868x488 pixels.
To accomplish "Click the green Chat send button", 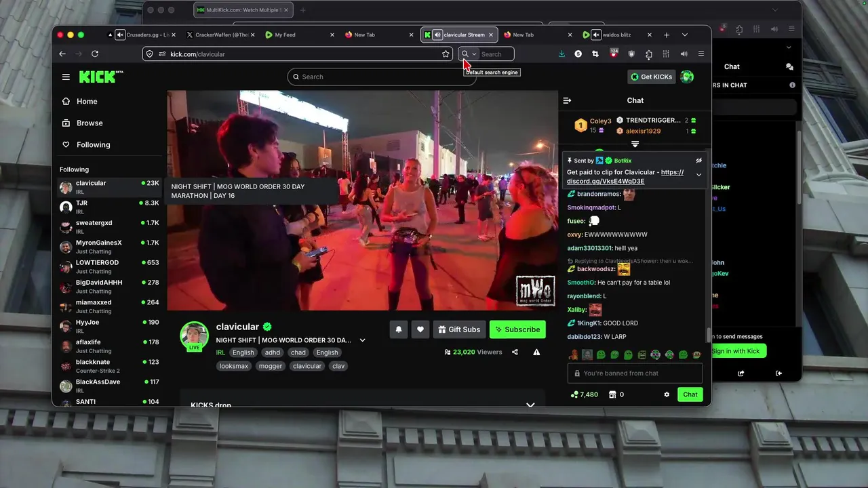I will [x=690, y=394].
